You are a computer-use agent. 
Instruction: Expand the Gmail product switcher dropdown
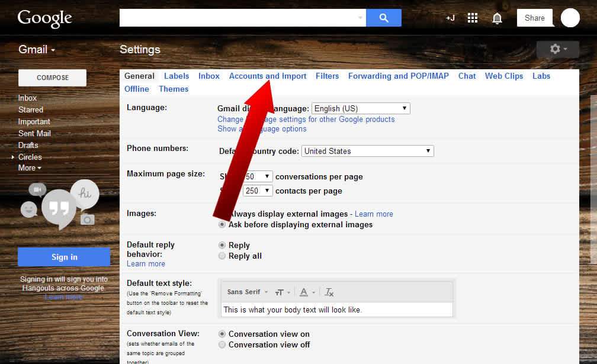[37, 50]
